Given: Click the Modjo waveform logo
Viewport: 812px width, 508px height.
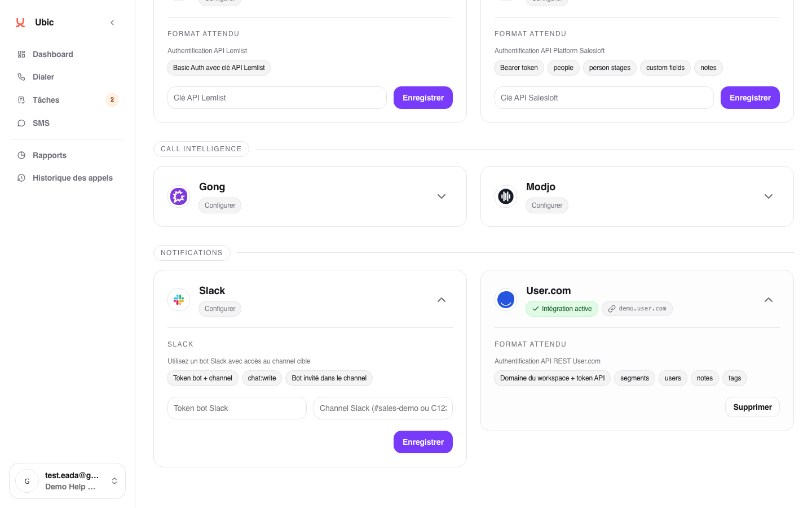Looking at the screenshot, I should (x=506, y=196).
